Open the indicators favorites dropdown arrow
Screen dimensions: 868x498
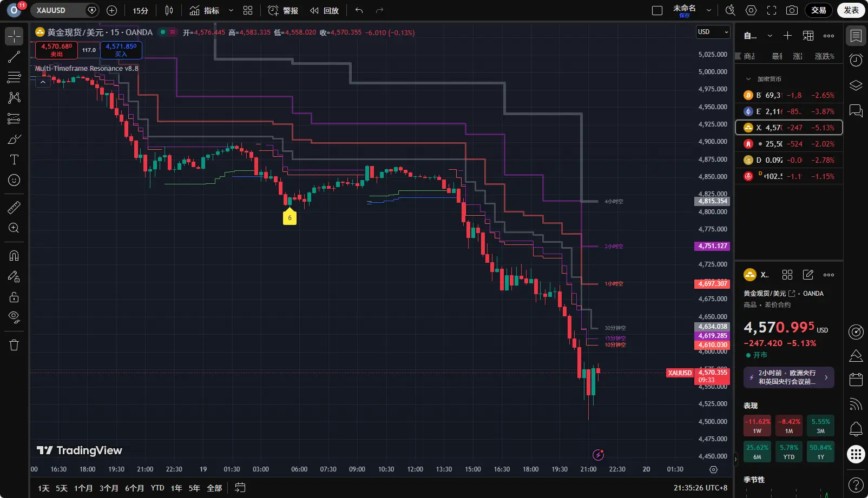(x=231, y=10)
